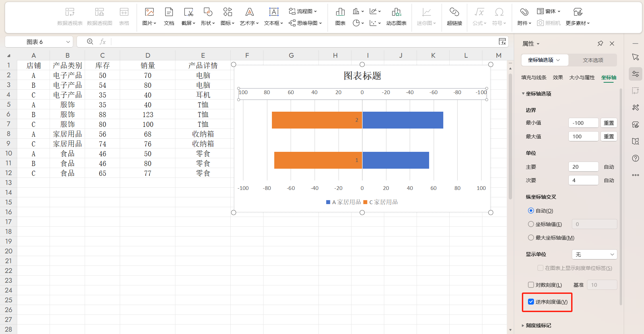The height and width of the screenshot is (334, 644).
Task: Enable the 对数刻度(L) checkbox
Action: [x=531, y=285]
